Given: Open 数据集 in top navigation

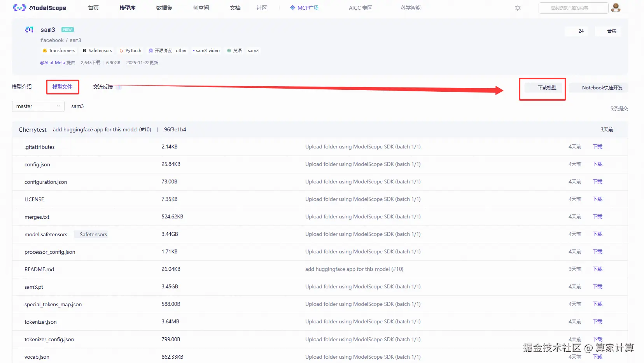Looking at the screenshot, I should pos(164,8).
